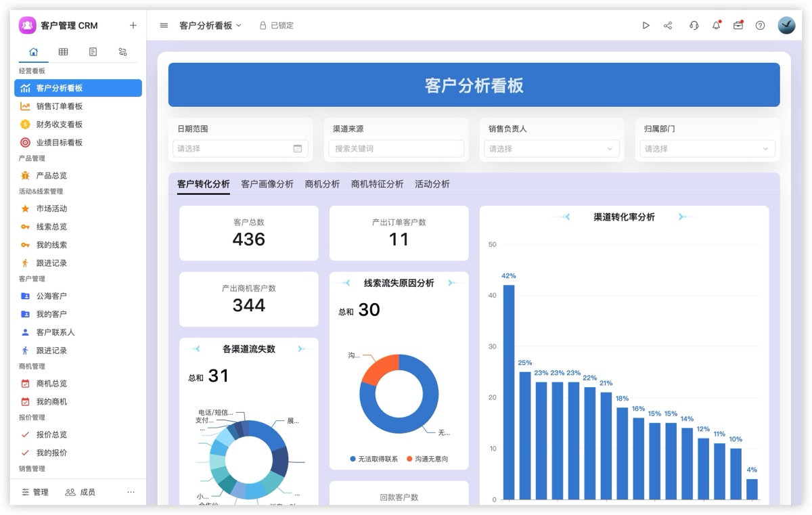This screenshot has height=515, width=812.
Task: Switch to 商机分析 tab
Action: click(322, 184)
